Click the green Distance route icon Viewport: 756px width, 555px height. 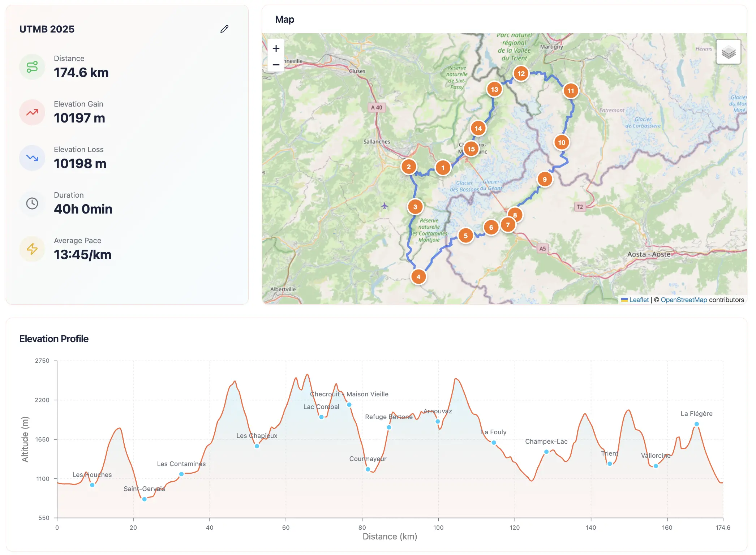(32, 67)
